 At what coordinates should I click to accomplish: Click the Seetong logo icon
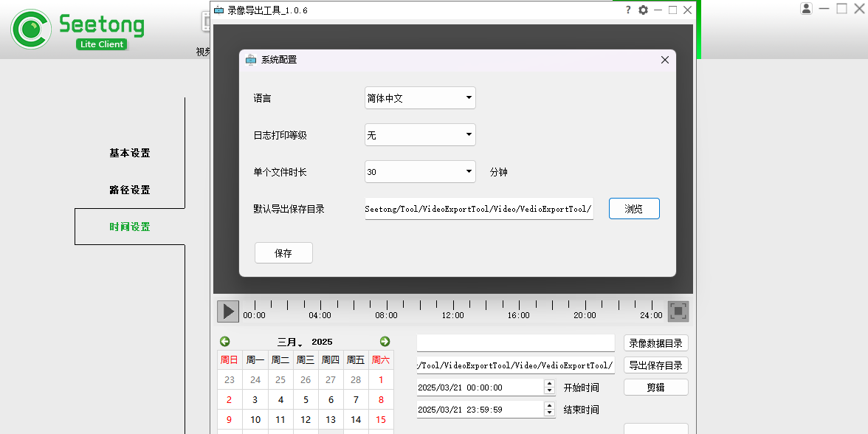pyautogui.click(x=30, y=30)
